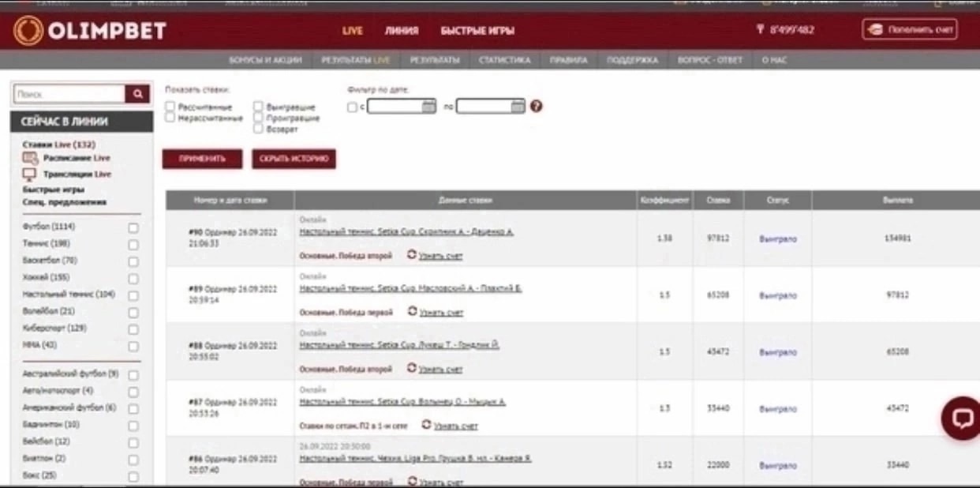Select stake value 97812 in bet #90
The width and height of the screenshot is (980, 488).
pyautogui.click(x=717, y=238)
